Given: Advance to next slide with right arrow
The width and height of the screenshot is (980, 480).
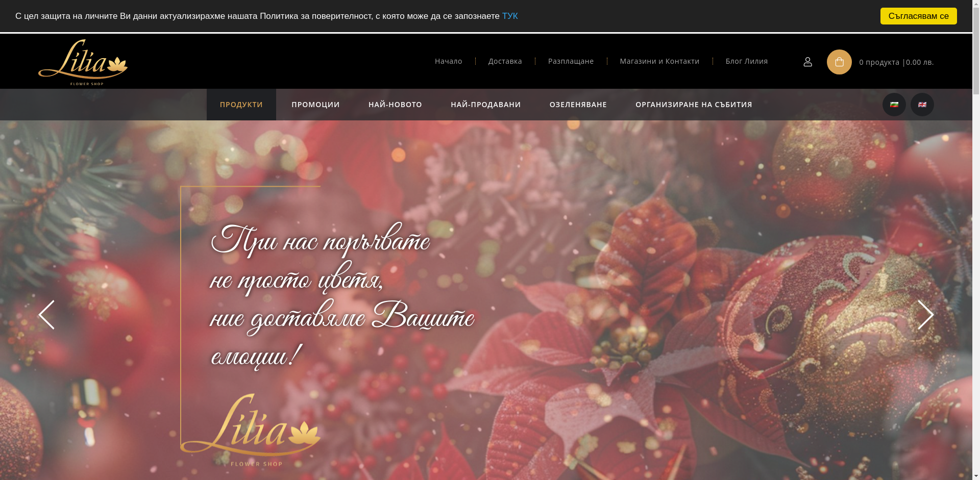Looking at the screenshot, I should (925, 315).
